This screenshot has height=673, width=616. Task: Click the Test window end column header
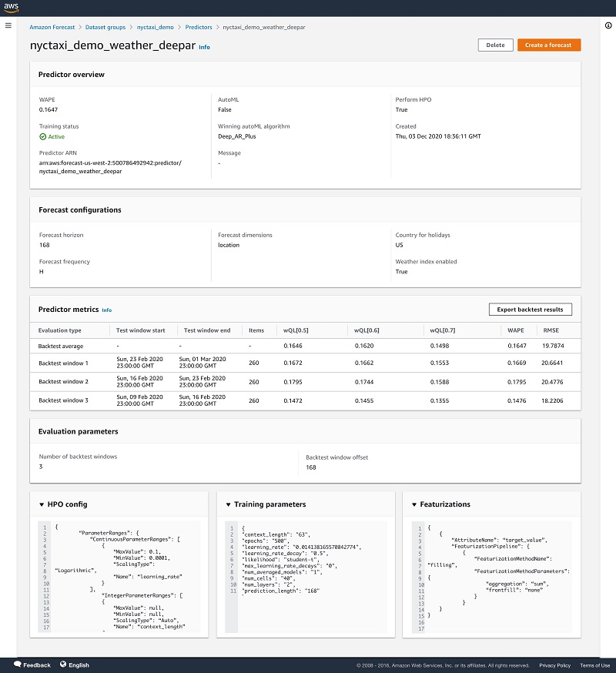click(207, 330)
